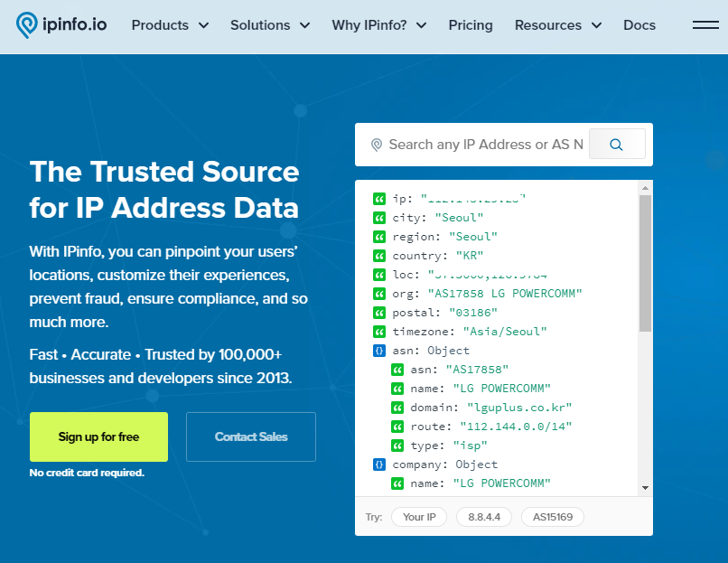Expand the Solutions dropdown chevron
Viewport: 728px width, 563px height.
(305, 25)
